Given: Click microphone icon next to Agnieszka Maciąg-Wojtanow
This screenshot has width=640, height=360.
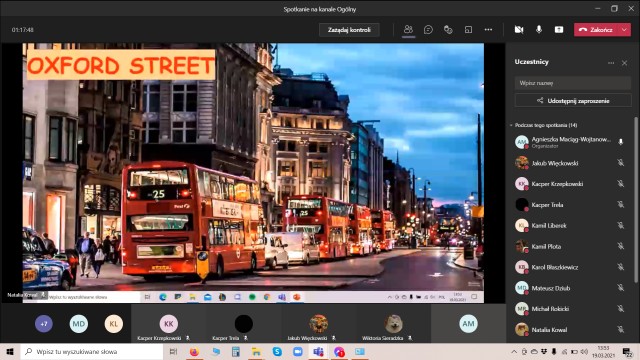Looking at the screenshot, I should pyautogui.click(x=620, y=142).
